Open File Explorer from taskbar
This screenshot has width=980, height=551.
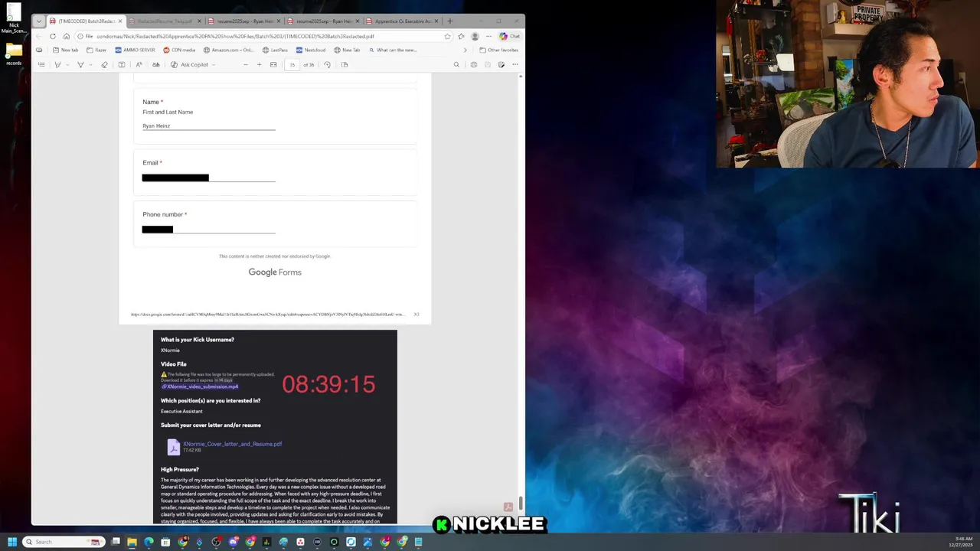tap(132, 542)
